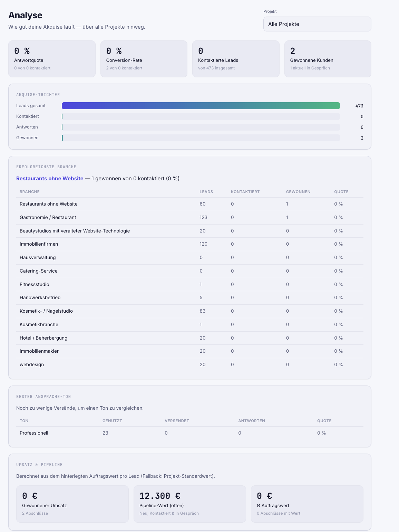Open the Restaurants ohne Website link
This screenshot has width=399, height=532.
click(50, 179)
